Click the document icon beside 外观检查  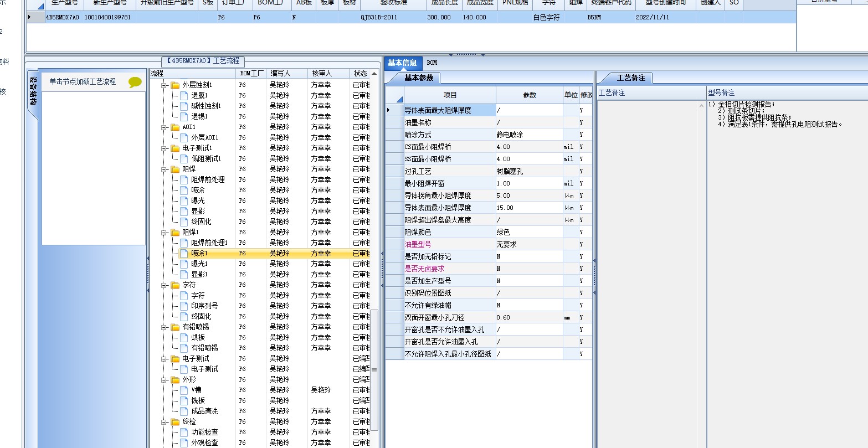[x=184, y=443]
